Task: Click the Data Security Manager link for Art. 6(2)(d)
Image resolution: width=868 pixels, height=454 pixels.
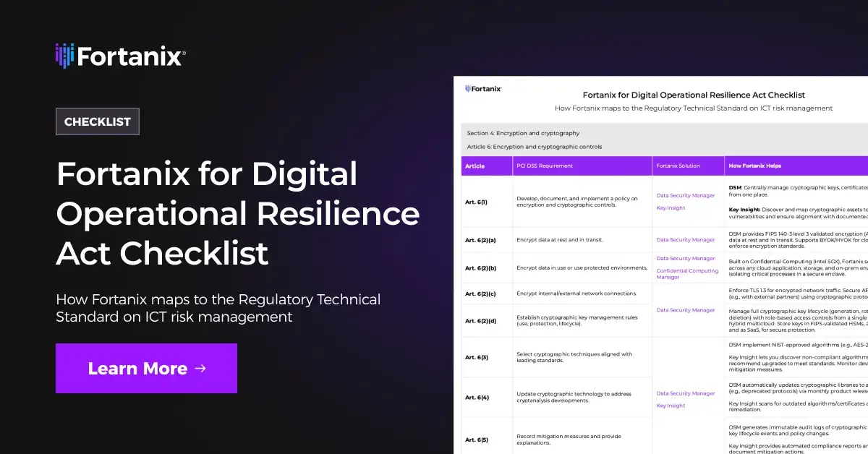Action: click(x=684, y=309)
